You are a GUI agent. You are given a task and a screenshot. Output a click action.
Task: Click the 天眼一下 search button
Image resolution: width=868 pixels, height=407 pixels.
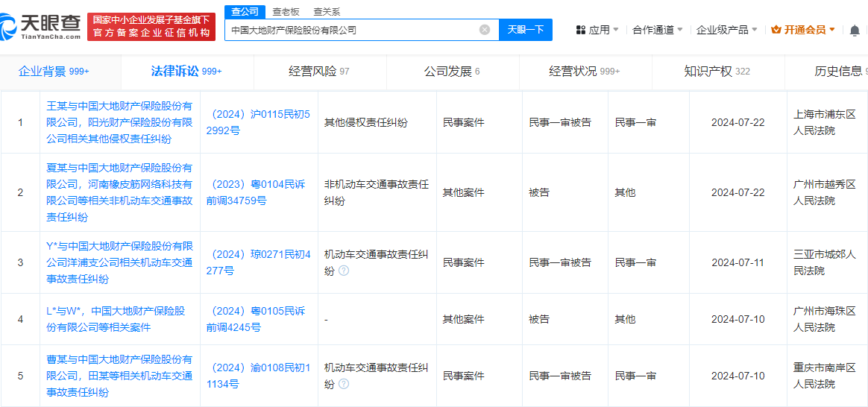526,30
